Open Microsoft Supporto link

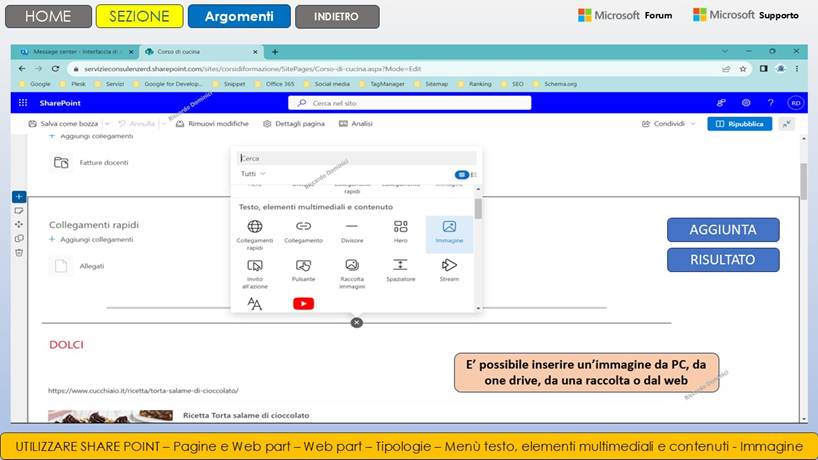[745, 15]
